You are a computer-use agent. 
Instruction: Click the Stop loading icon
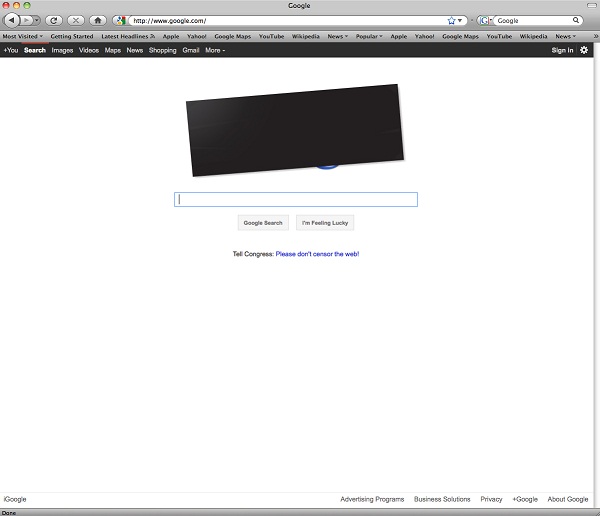[x=75, y=20]
